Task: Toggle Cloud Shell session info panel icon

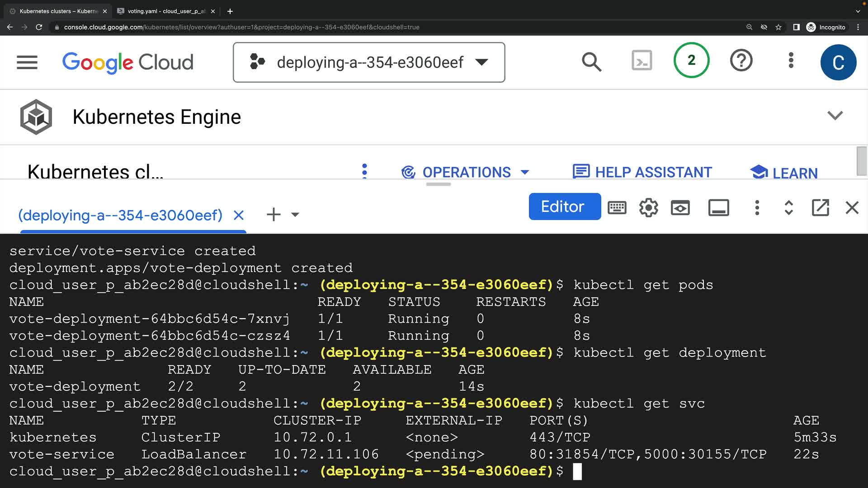Action: tap(718, 207)
